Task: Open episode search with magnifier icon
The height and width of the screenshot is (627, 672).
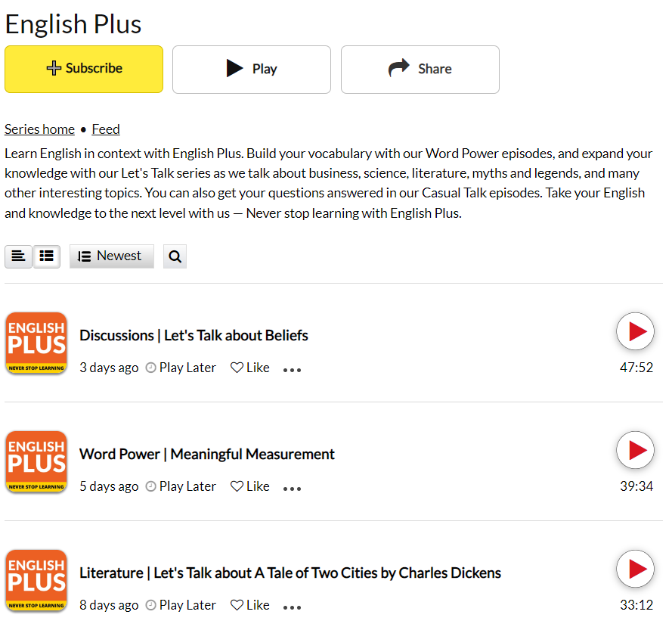Action: 175,256
